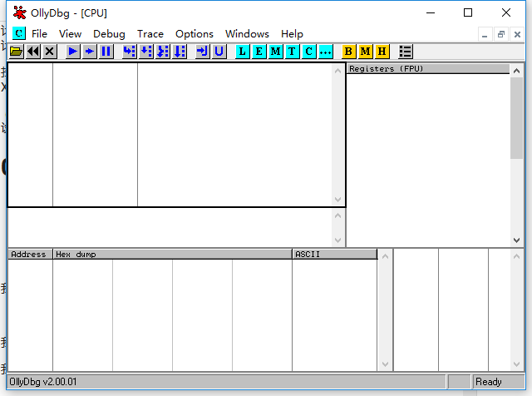This screenshot has width=532, height=396.
Task: Click the Execute till user code U icon
Action: [x=219, y=52]
